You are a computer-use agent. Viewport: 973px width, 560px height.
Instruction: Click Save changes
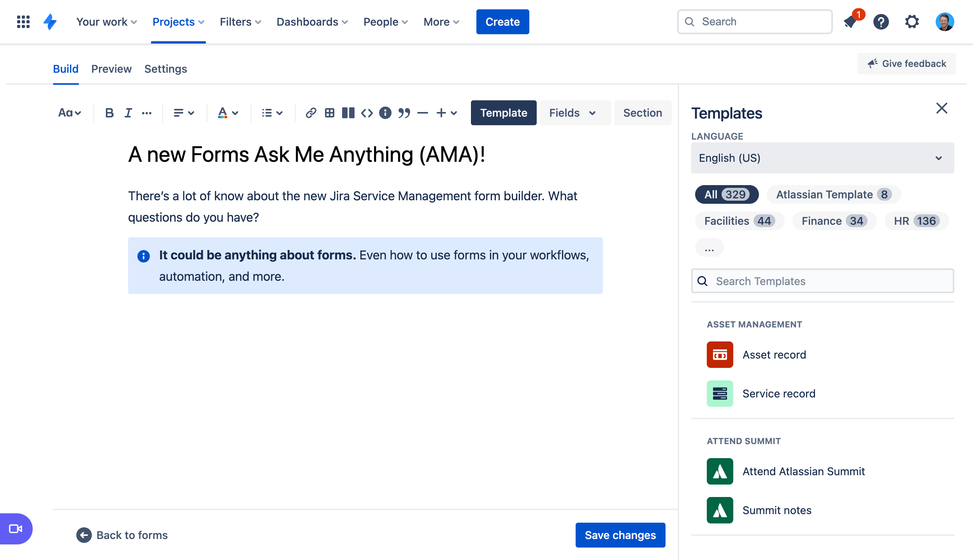point(620,535)
